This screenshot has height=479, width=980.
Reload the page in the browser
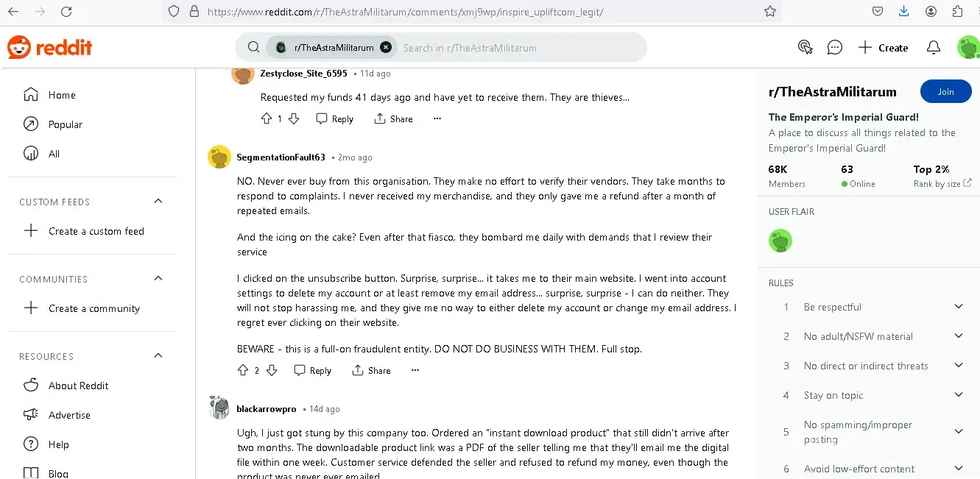[66, 12]
